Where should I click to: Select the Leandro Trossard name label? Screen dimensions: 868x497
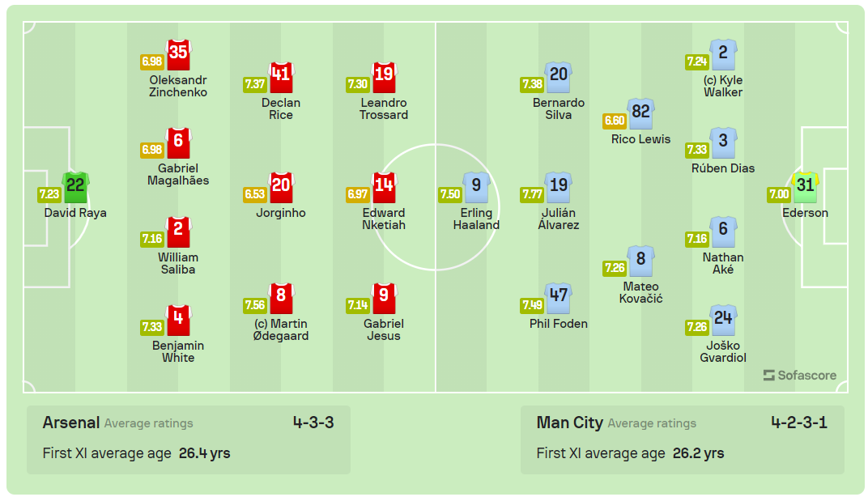[x=384, y=108]
